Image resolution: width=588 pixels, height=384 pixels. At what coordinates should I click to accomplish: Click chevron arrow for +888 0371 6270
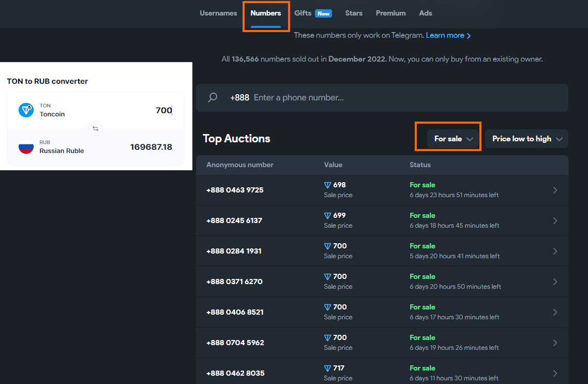point(555,282)
